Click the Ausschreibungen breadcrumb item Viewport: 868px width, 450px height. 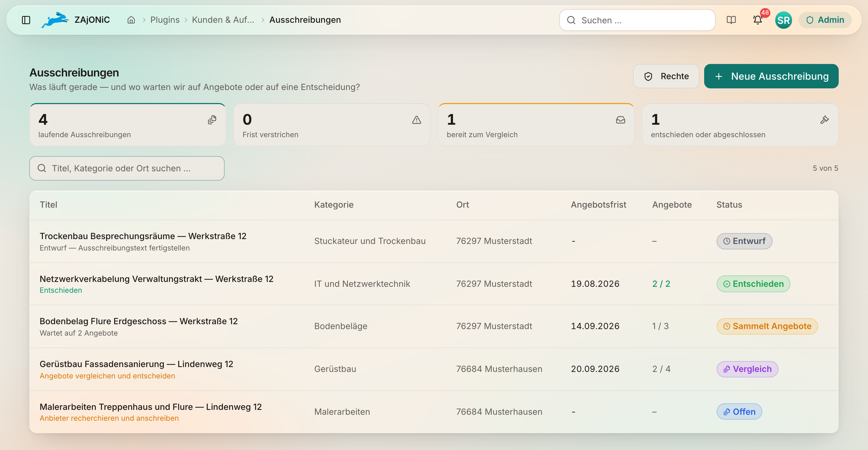point(305,20)
